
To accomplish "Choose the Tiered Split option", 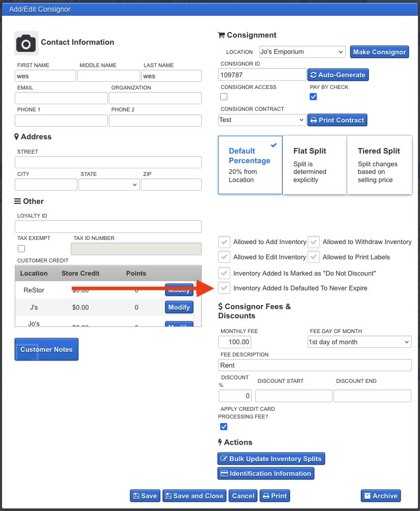I will click(379, 165).
